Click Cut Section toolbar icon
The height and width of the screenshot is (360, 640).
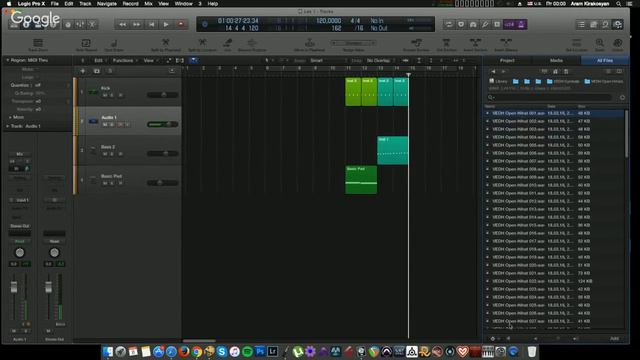tap(446, 44)
